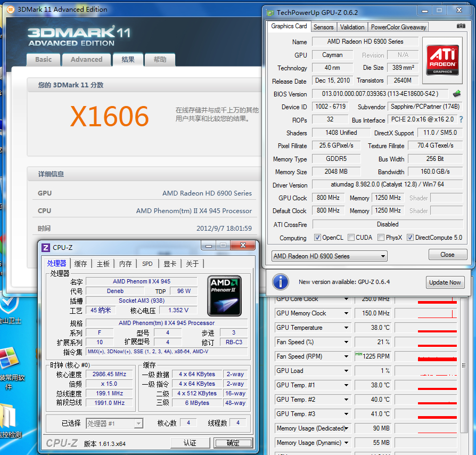Click the Close button in GPU-Z
476x455 pixels.
(447, 255)
